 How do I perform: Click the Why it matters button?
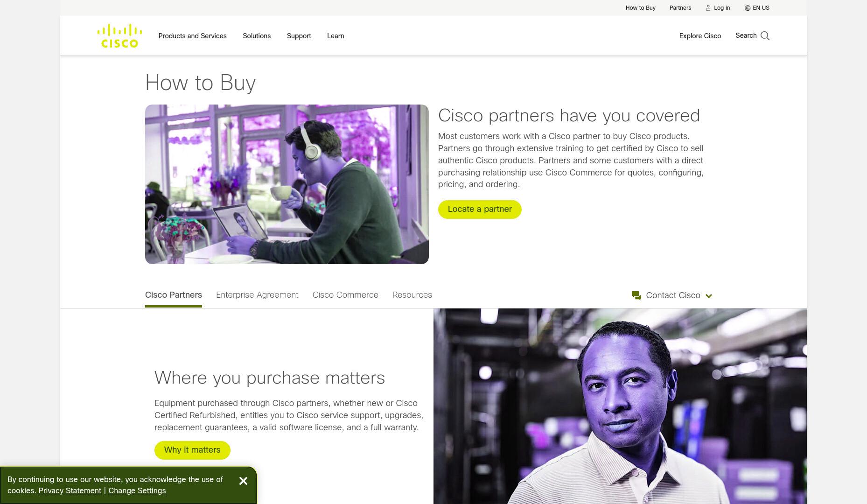point(192,450)
